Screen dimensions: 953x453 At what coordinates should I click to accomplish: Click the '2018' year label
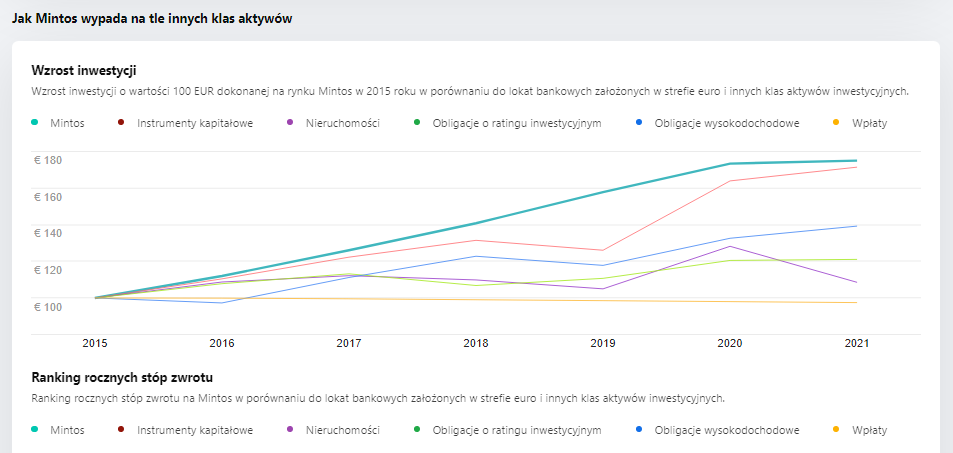[476, 344]
